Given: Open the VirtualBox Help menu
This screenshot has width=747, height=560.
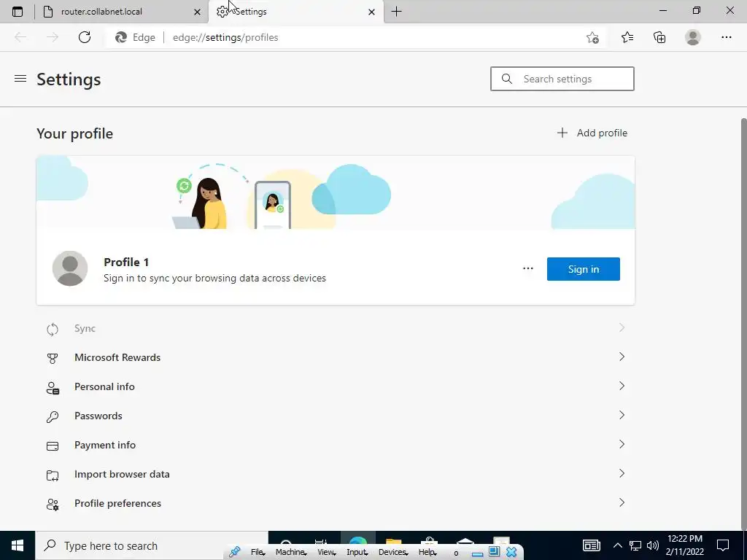Looking at the screenshot, I should pos(427,552).
